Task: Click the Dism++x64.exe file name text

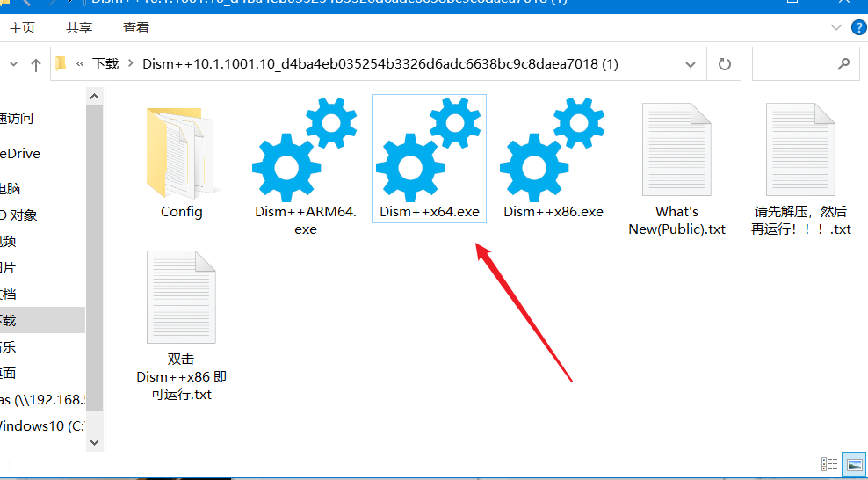Action: coord(430,212)
